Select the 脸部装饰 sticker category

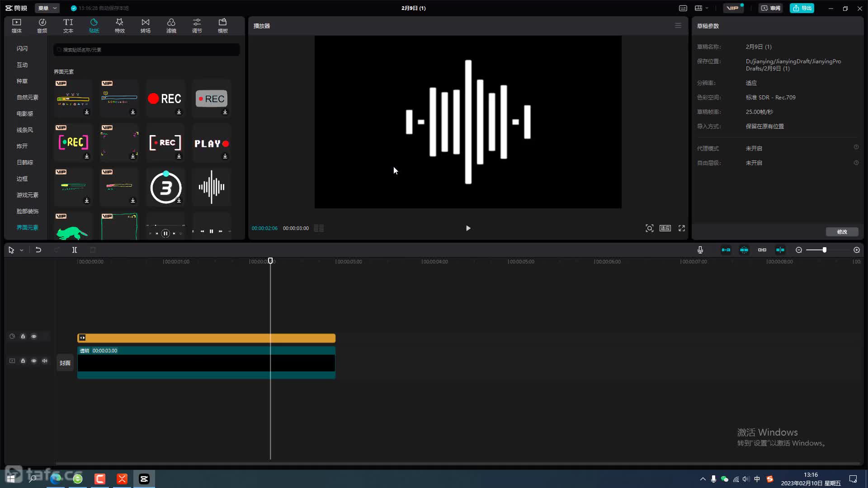28,211
